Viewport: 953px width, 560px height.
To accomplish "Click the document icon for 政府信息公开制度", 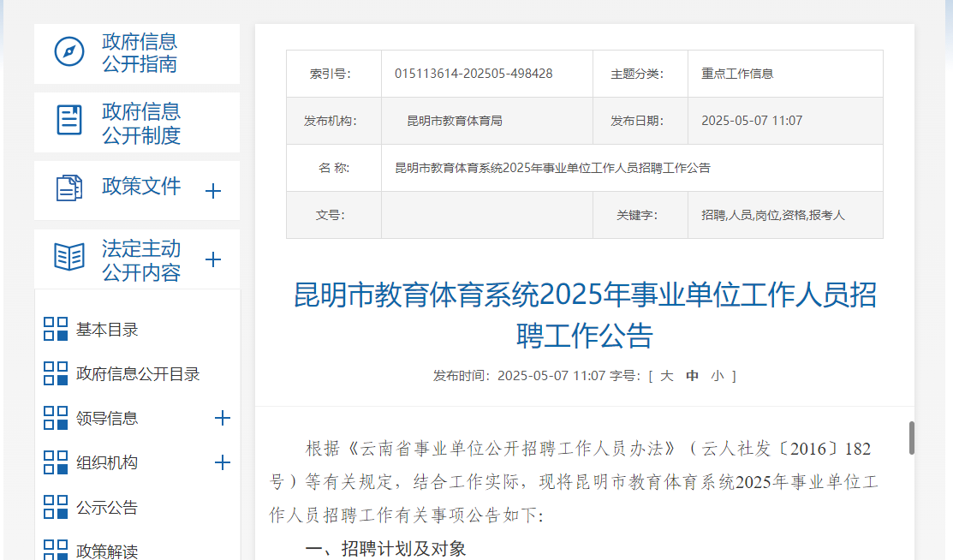I will tap(69, 120).
